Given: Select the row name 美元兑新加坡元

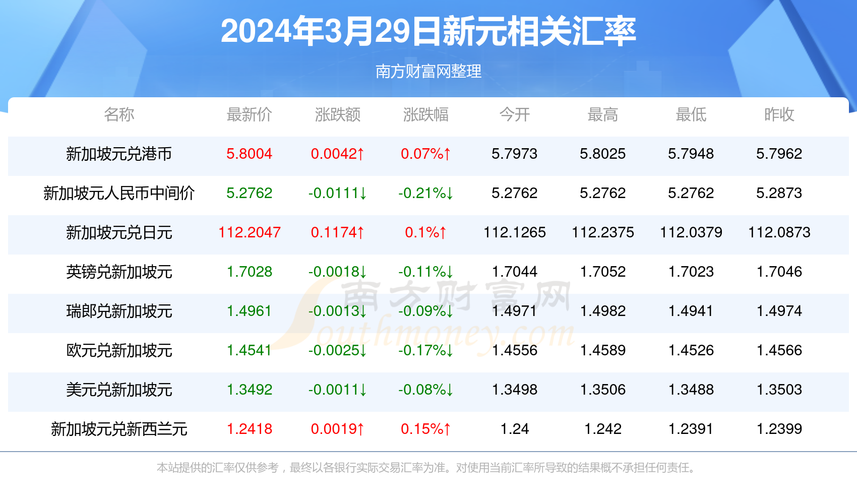Looking at the screenshot, I should pyautogui.click(x=119, y=390).
